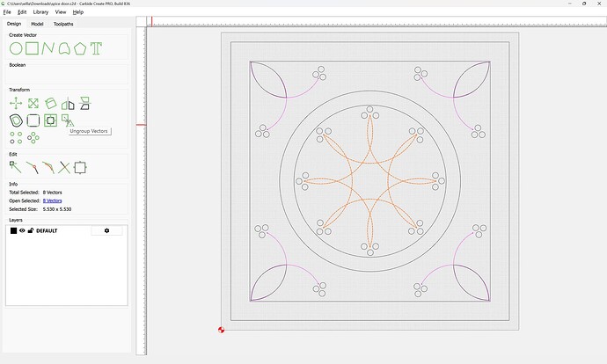Click the red origin marker on canvas
The image size is (607, 364).
(x=221, y=330)
